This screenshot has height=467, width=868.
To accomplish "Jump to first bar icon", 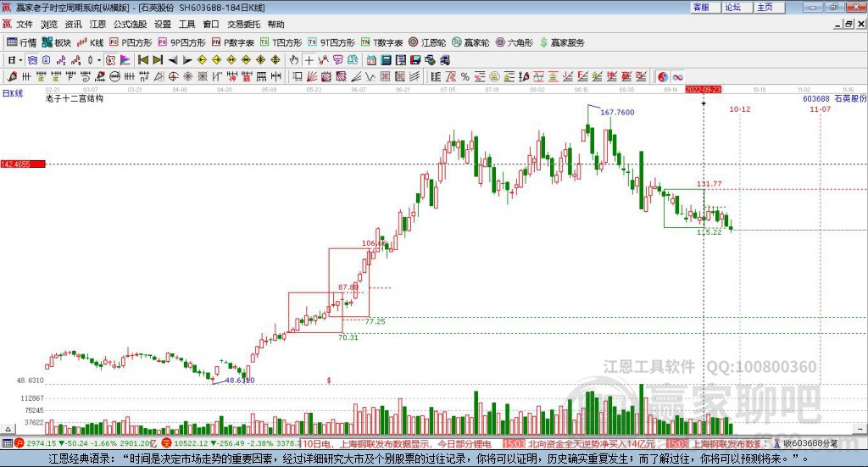I will tap(142, 60).
